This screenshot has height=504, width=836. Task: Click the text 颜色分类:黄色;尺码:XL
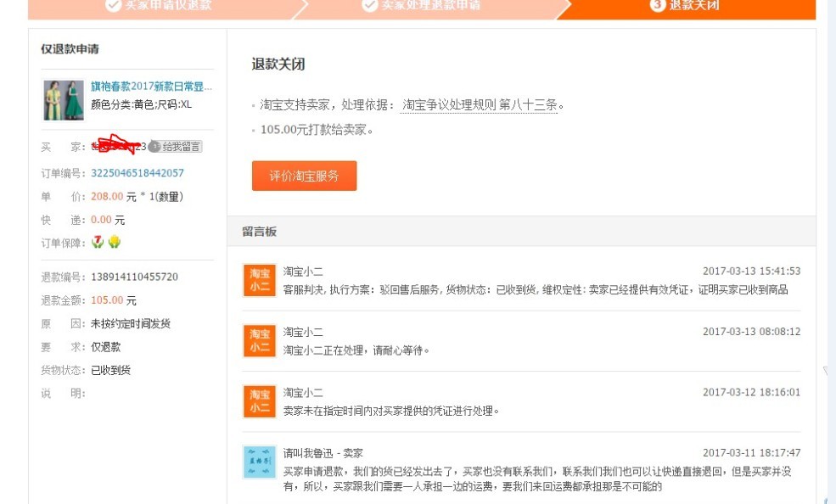tap(141, 104)
